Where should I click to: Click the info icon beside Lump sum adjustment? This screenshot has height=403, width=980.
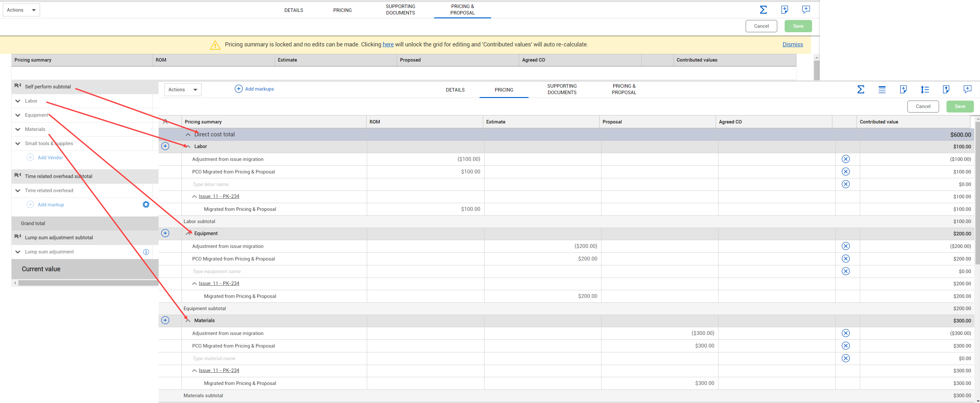coord(146,252)
